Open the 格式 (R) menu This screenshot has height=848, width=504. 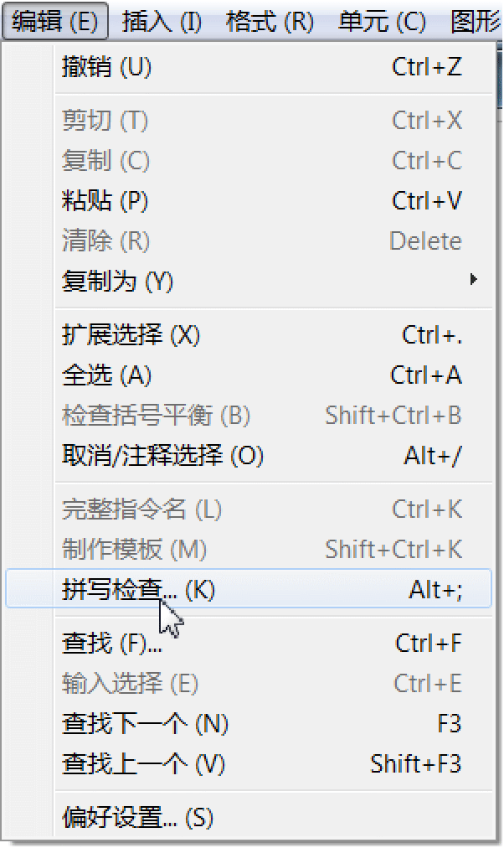(270, 22)
